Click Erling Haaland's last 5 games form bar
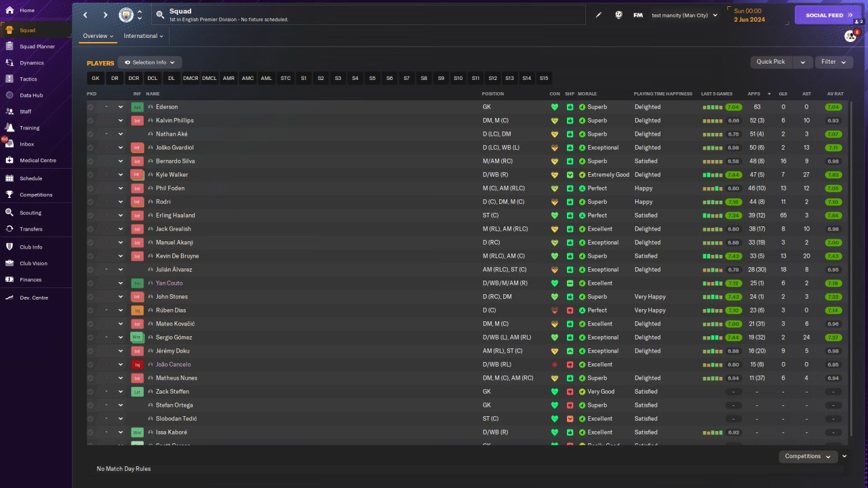The height and width of the screenshot is (488, 868). tap(712, 216)
